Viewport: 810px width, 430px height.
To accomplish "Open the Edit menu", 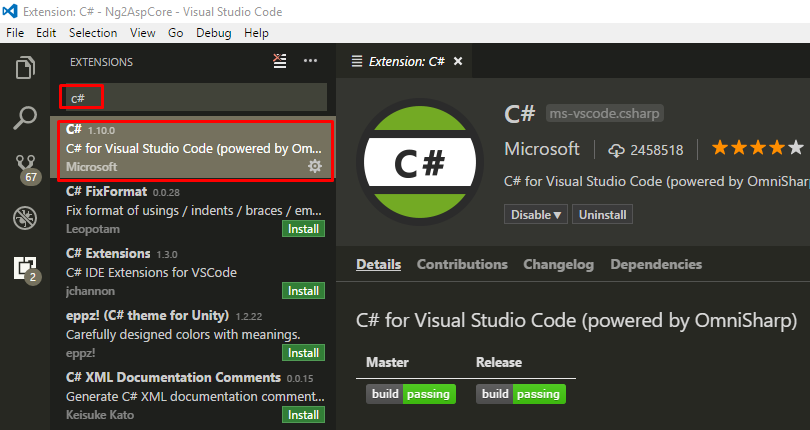I will coord(46,33).
